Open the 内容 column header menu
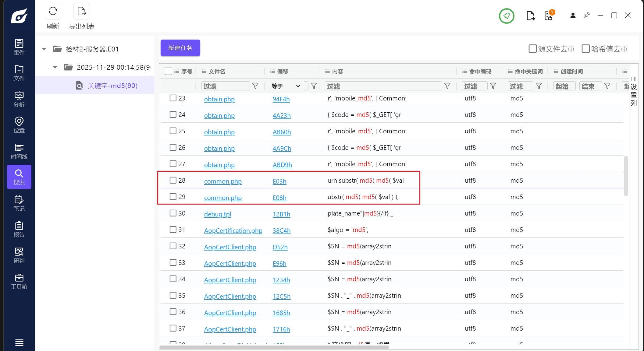The height and width of the screenshot is (351, 644). (x=328, y=72)
